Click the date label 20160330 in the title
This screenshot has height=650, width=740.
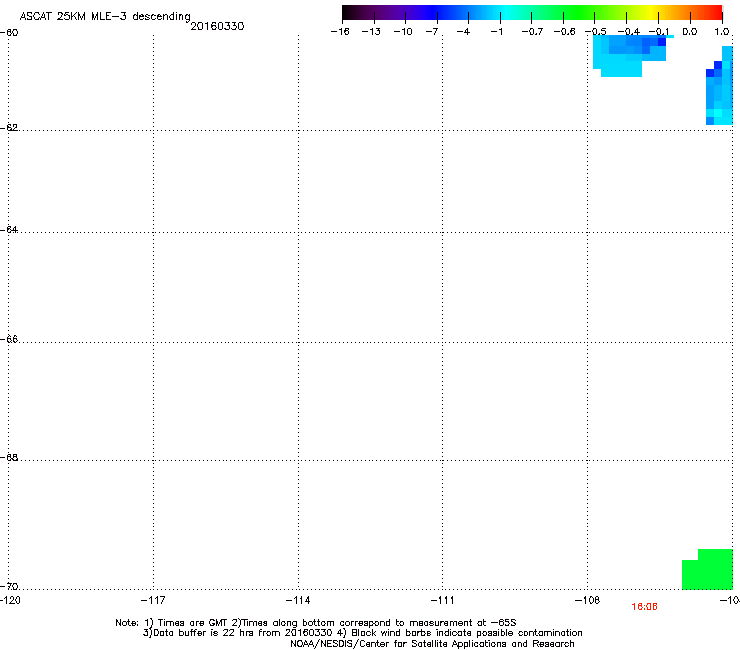[217, 26]
